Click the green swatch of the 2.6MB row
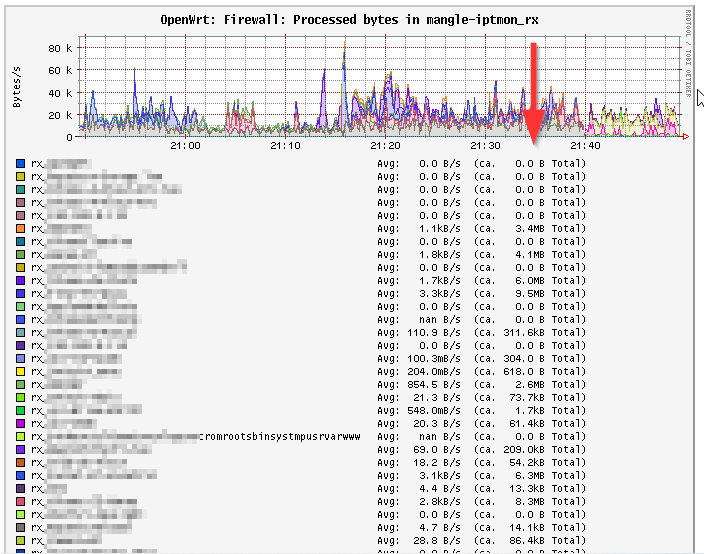 (20, 385)
